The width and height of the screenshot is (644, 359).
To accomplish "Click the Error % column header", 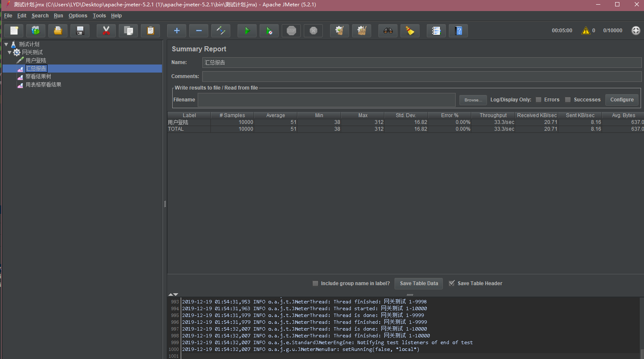I will point(450,115).
